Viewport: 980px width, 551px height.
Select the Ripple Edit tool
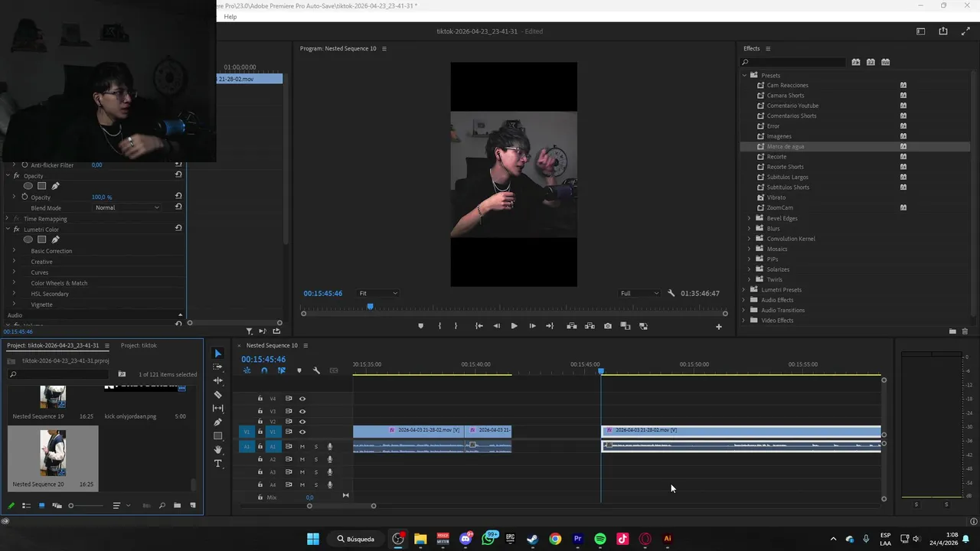pos(217,380)
